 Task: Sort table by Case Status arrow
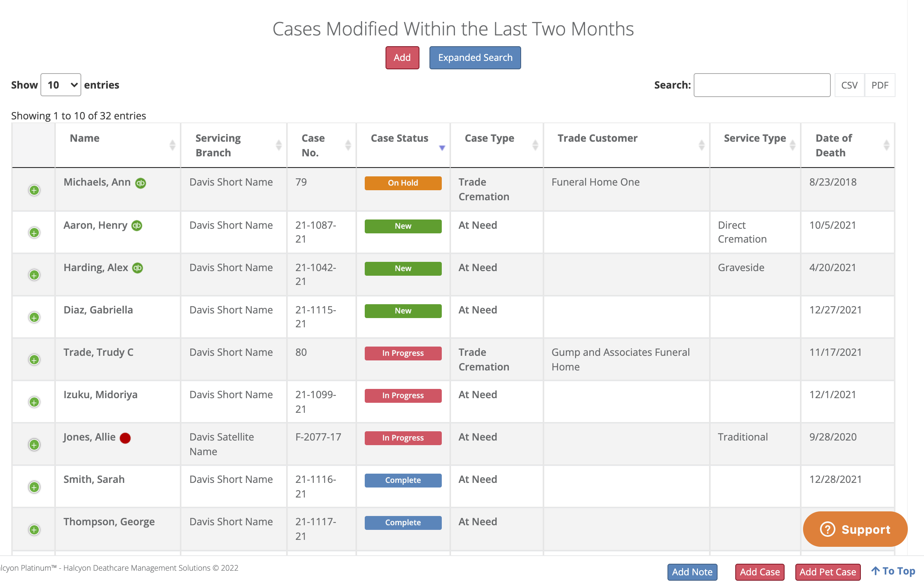click(442, 148)
